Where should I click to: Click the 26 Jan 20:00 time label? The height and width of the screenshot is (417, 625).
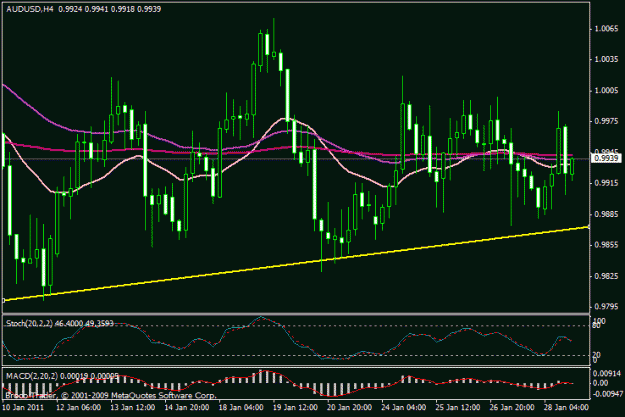click(512, 407)
